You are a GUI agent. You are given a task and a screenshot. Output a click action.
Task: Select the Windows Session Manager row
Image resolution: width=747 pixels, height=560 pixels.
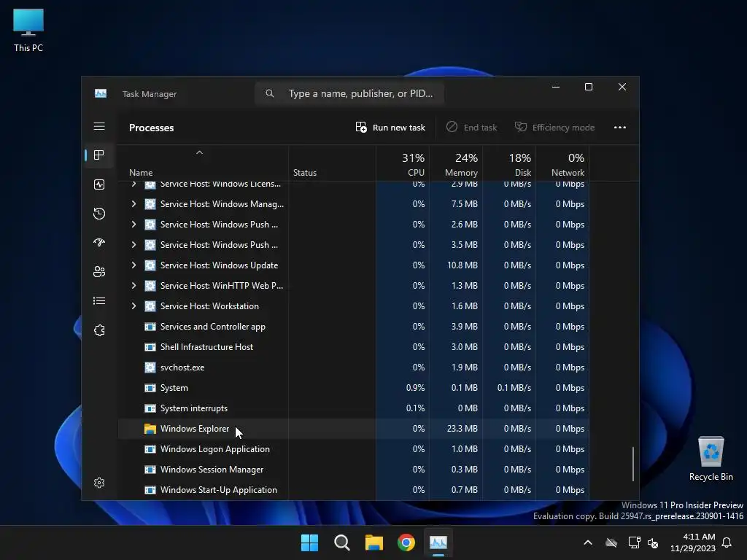pos(354,470)
